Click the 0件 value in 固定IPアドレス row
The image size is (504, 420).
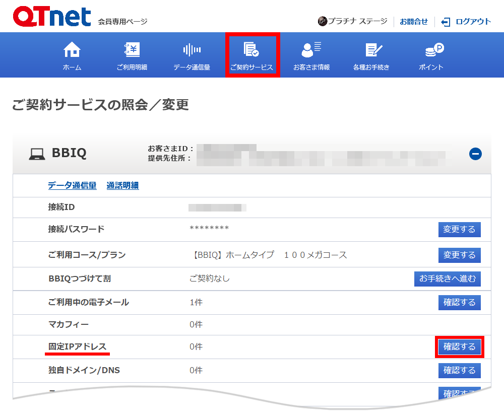coord(196,346)
